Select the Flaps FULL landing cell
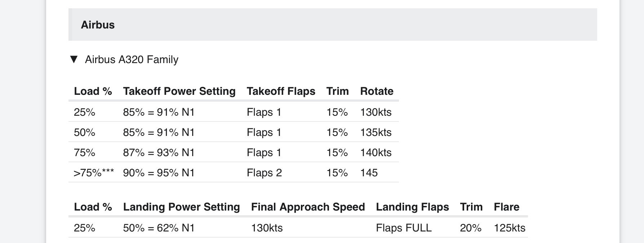 [x=404, y=228]
